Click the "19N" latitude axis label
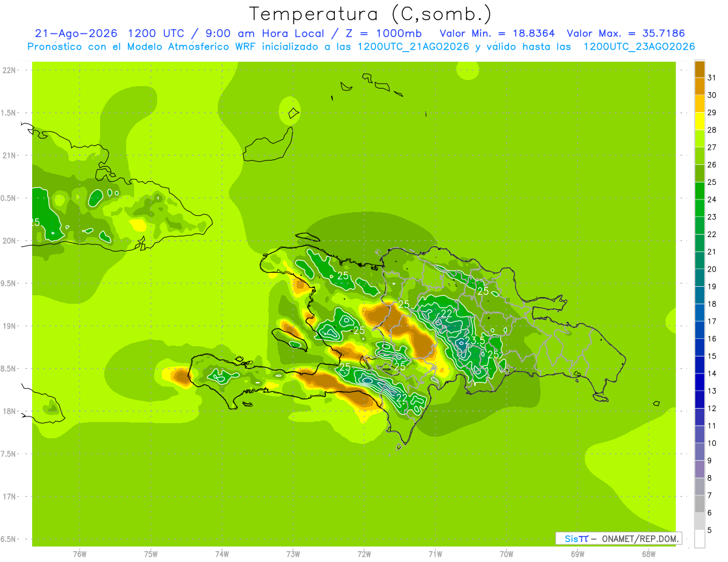The height and width of the screenshot is (562, 728). tap(10, 326)
